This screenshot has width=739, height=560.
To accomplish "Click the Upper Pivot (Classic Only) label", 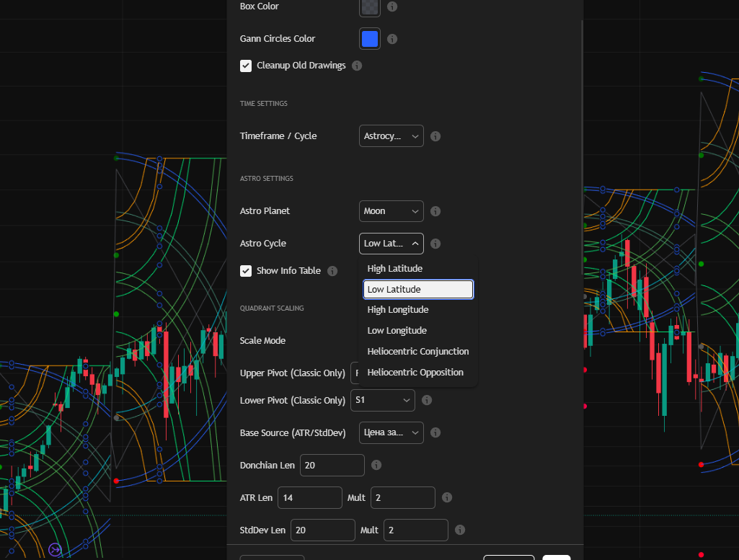I will pyautogui.click(x=293, y=373).
